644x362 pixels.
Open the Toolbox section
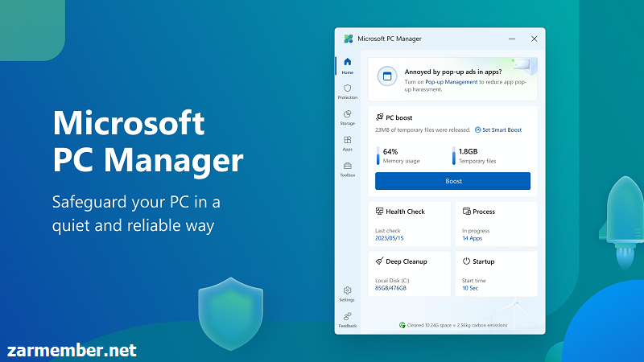pyautogui.click(x=348, y=170)
